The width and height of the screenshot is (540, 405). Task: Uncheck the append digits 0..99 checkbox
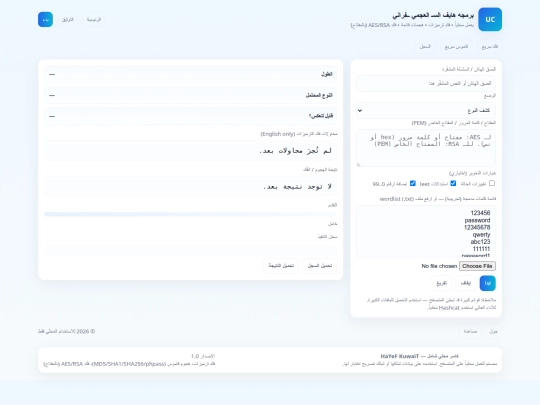pos(413,183)
